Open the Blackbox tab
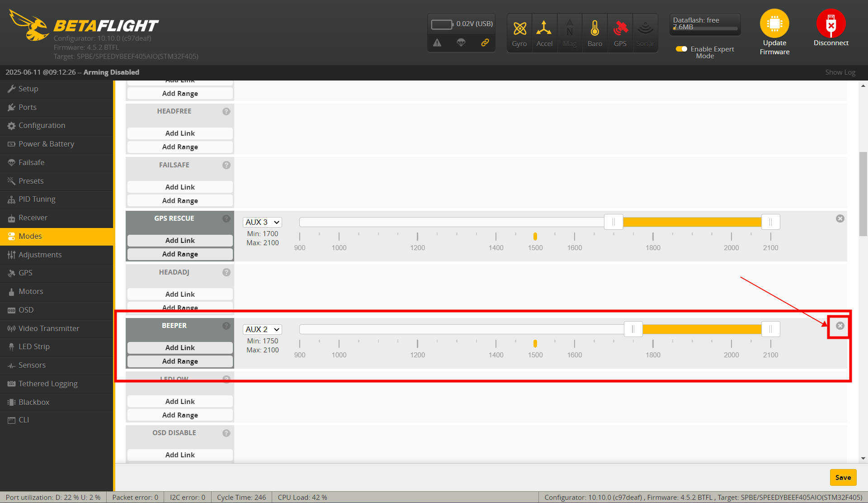The width and height of the screenshot is (868, 503). click(57, 402)
